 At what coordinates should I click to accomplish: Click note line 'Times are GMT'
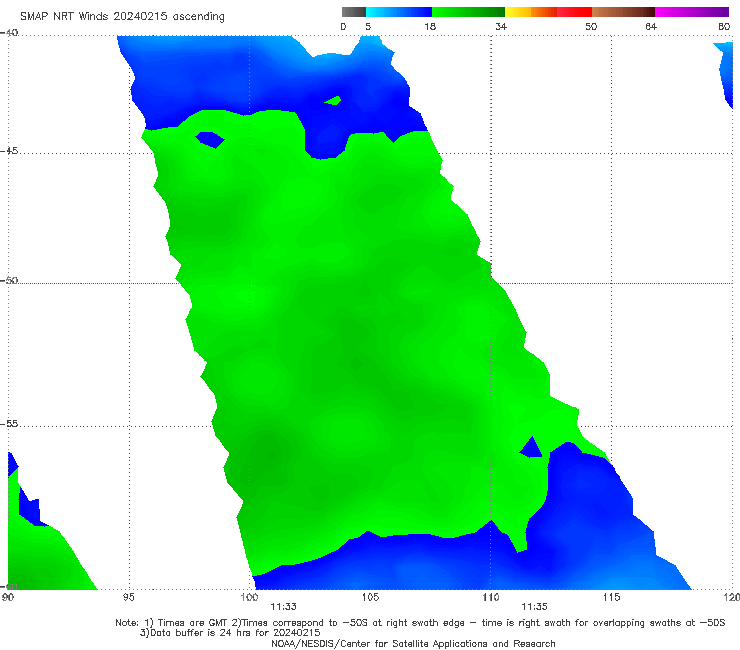point(193,623)
